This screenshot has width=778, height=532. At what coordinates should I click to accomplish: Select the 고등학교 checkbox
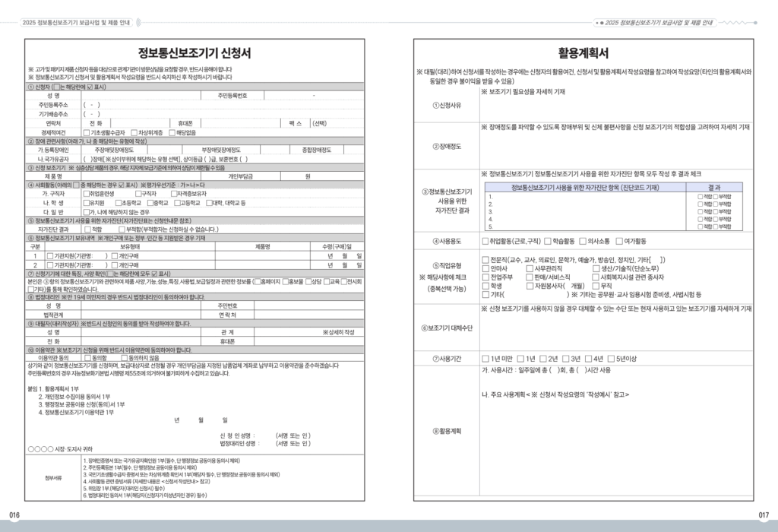177,203
